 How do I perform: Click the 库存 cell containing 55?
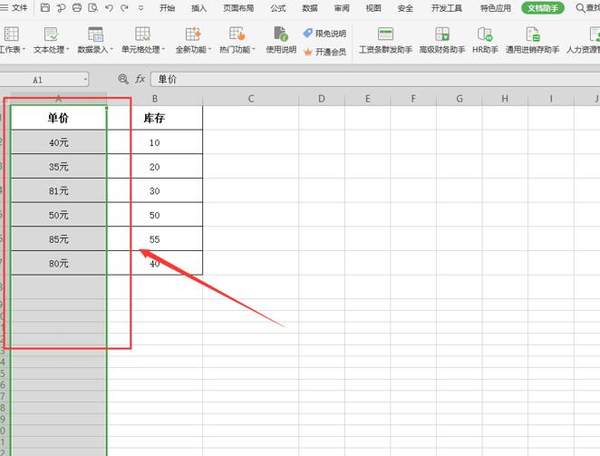coord(155,239)
